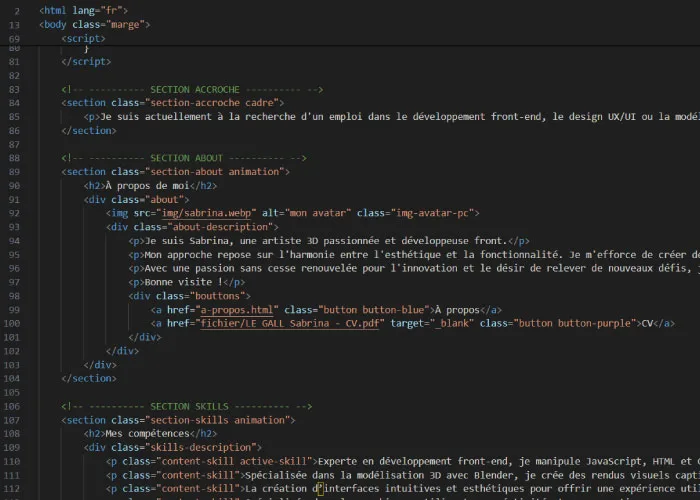Screen dimensions: 700x500
Task: Click the div class="about" opening tag
Action: click(x=136, y=200)
